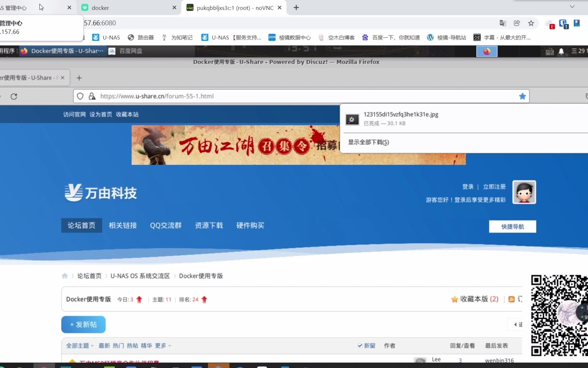
Task: Bookmark page with Chrome star icon
Action: pyautogui.click(x=531, y=23)
